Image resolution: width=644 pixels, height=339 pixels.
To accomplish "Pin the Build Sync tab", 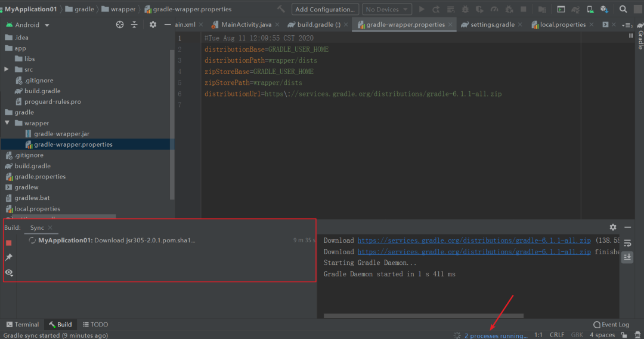I will pyautogui.click(x=8, y=257).
